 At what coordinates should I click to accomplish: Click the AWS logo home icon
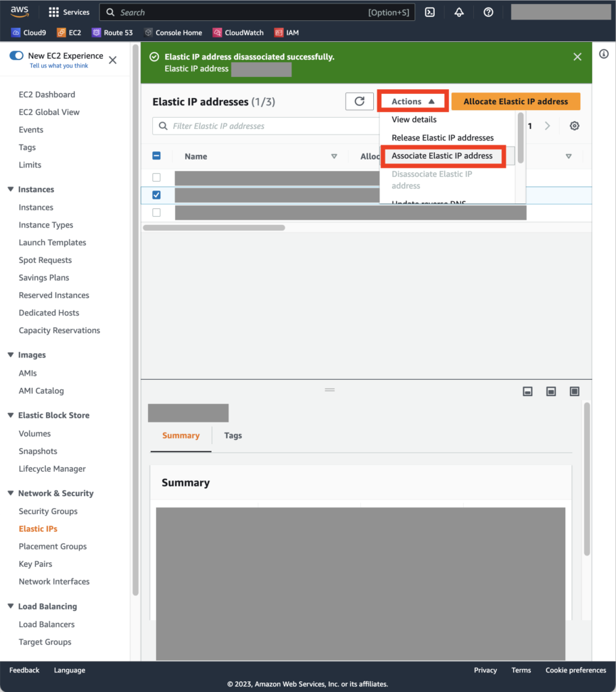pos(20,12)
